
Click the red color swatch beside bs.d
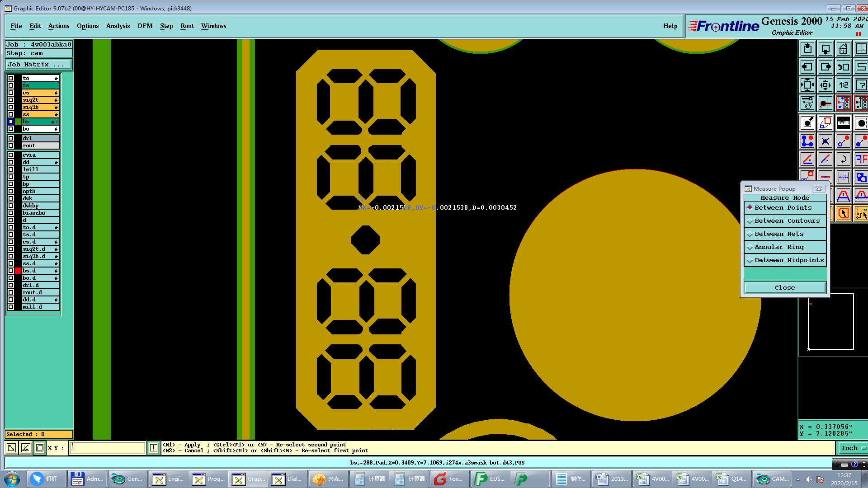pos(18,271)
